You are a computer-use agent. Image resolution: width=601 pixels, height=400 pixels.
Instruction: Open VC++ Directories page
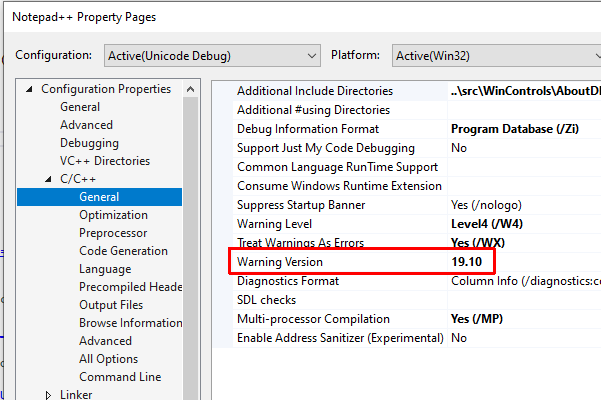tap(105, 161)
